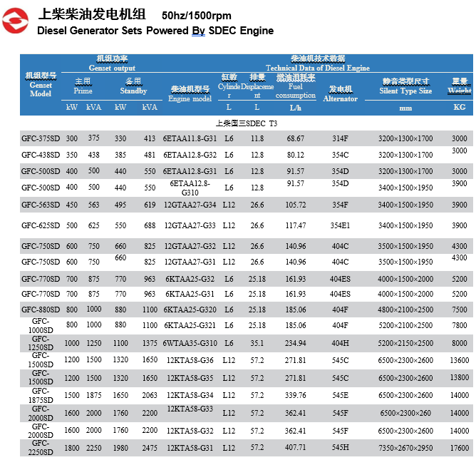Viewport: 476px width, 460px height.
Task: Click engine model 6KTAA25-G320
Action: pyautogui.click(x=190, y=310)
